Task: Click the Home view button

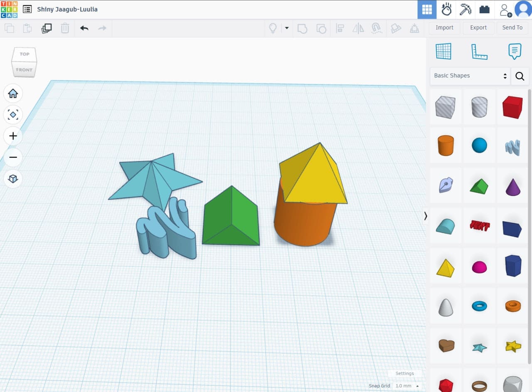Action: pos(13,94)
